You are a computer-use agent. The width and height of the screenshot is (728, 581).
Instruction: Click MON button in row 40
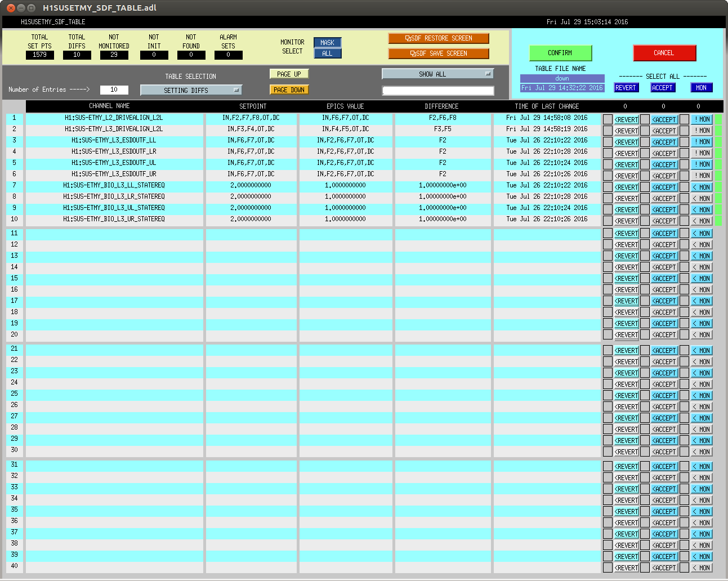click(x=702, y=567)
